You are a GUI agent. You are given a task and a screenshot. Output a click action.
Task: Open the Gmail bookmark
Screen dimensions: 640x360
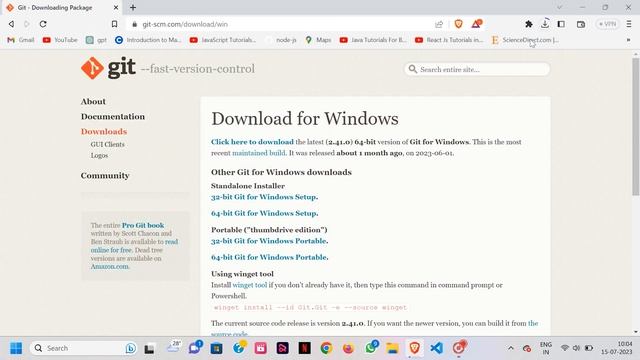tap(21, 40)
